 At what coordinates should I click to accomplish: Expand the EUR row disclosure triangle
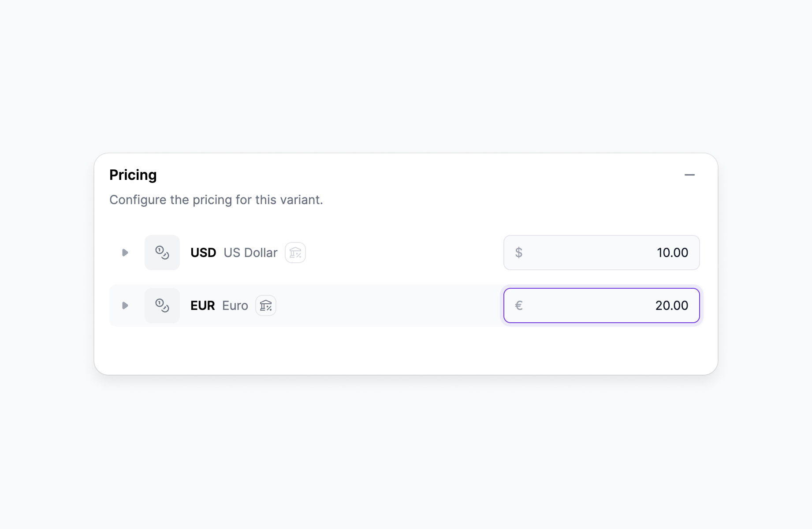(x=125, y=305)
